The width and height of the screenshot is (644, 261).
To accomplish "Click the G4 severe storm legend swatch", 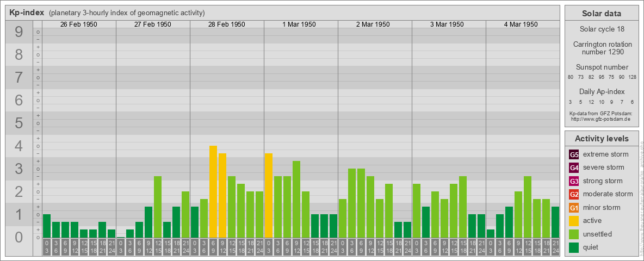I will click(x=574, y=168).
